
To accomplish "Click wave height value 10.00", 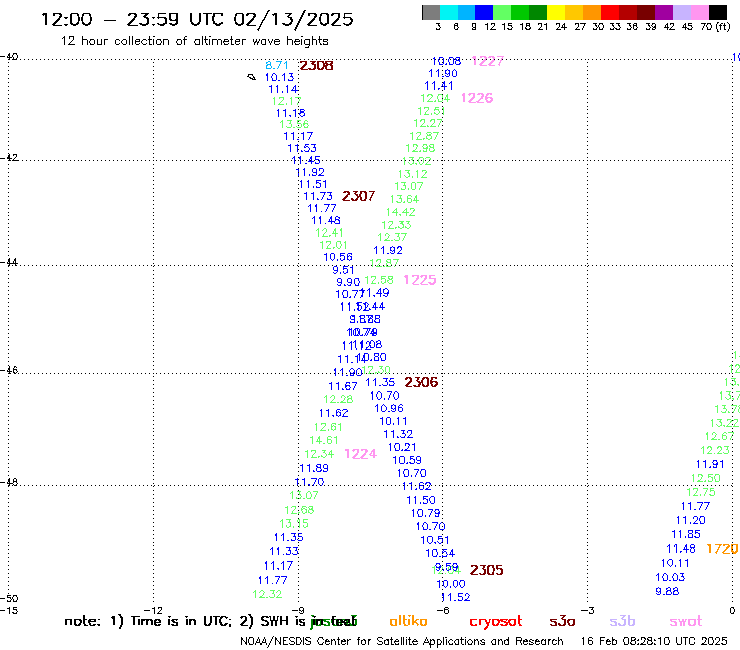I will [x=451, y=584].
